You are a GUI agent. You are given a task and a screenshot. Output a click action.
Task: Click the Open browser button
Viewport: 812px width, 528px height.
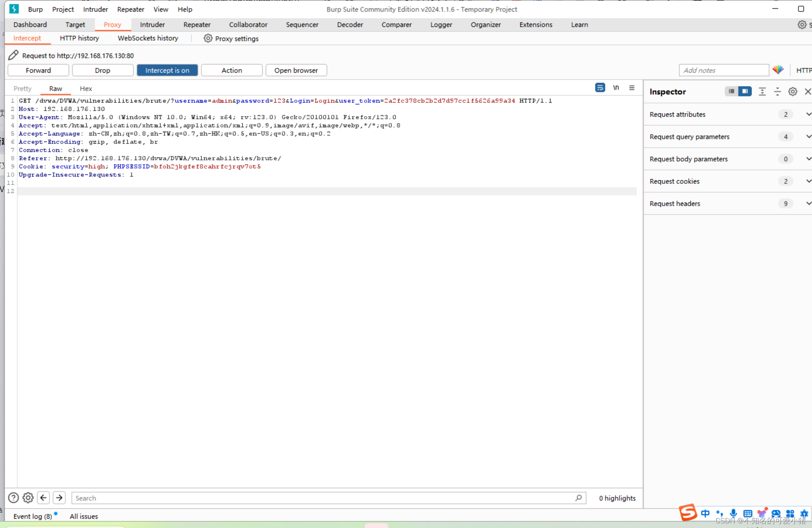[x=296, y=70]
